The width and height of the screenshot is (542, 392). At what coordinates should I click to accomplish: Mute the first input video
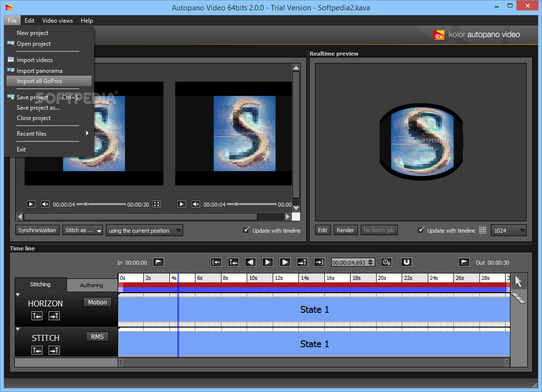point(45,204)
